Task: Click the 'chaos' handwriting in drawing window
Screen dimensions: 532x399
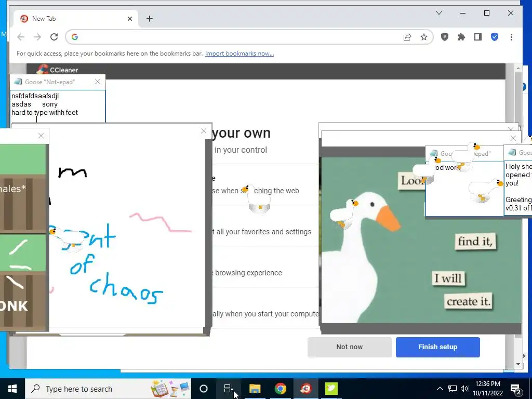Action: tap(126, 289)
